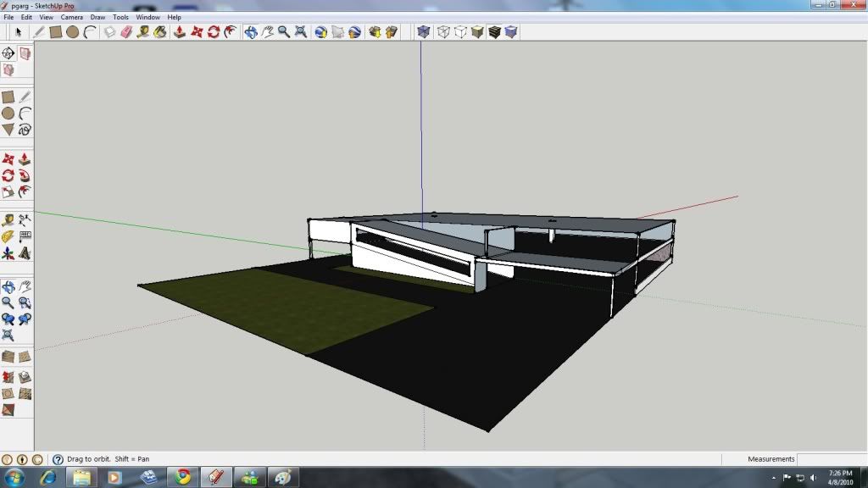Enable Shaded With Textures style
The height and width of the screenshot is (488, 868).
click(x=494, y=32)
